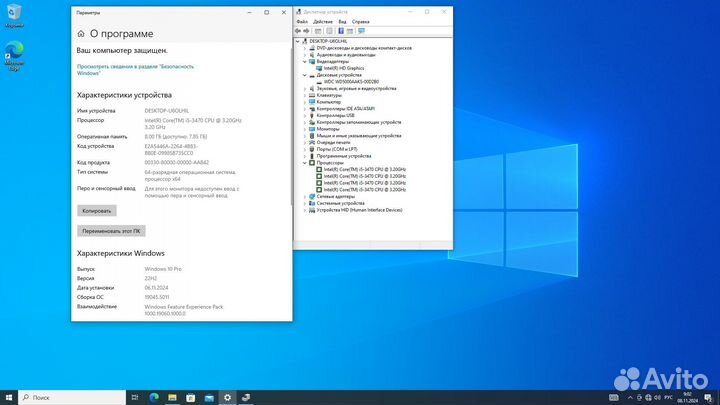Viewport: 720px width, 405px height.
Task: Launch Microsoft Edge from the taskbar
Action: pyautogui.click(x=154, y=397)
